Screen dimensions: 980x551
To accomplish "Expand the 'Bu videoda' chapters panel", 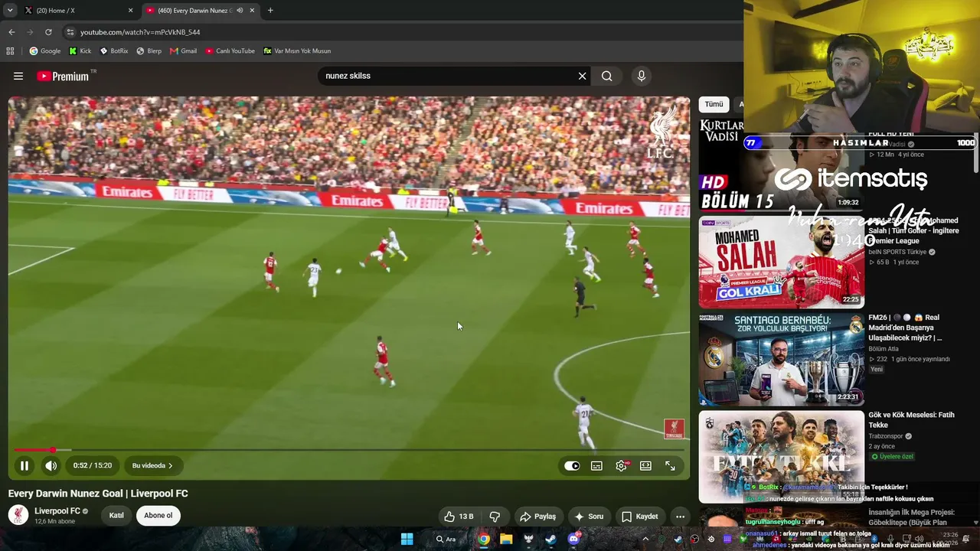I will (152, 465).
